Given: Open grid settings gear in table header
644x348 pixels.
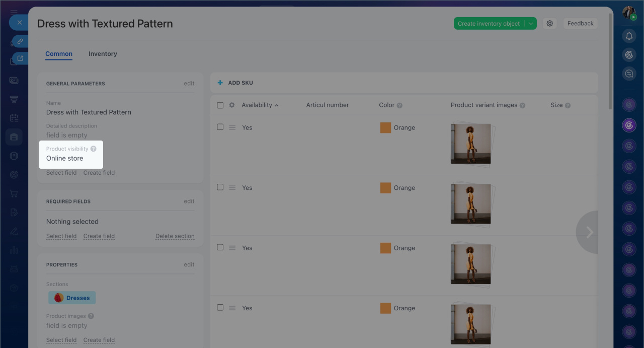Looking at the screenshot, I should click(x=232, y=105).
